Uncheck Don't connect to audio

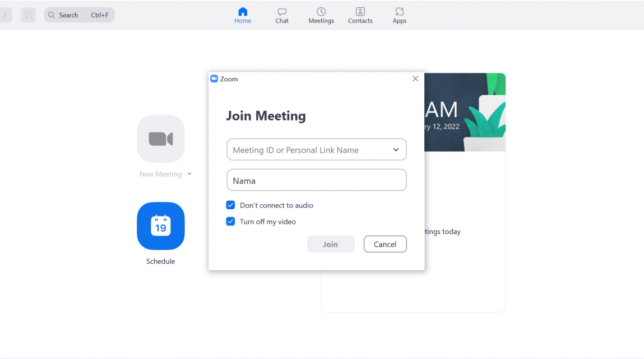point(230,205)
